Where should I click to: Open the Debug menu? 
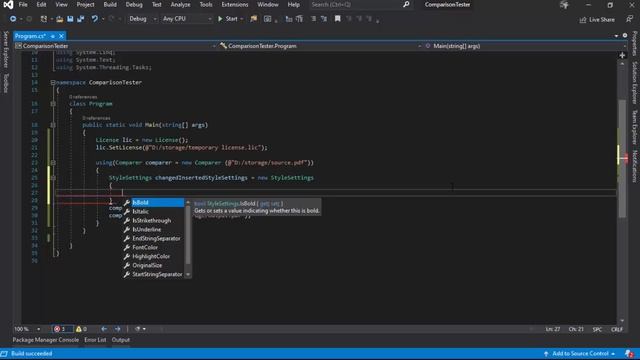(134, 4)
